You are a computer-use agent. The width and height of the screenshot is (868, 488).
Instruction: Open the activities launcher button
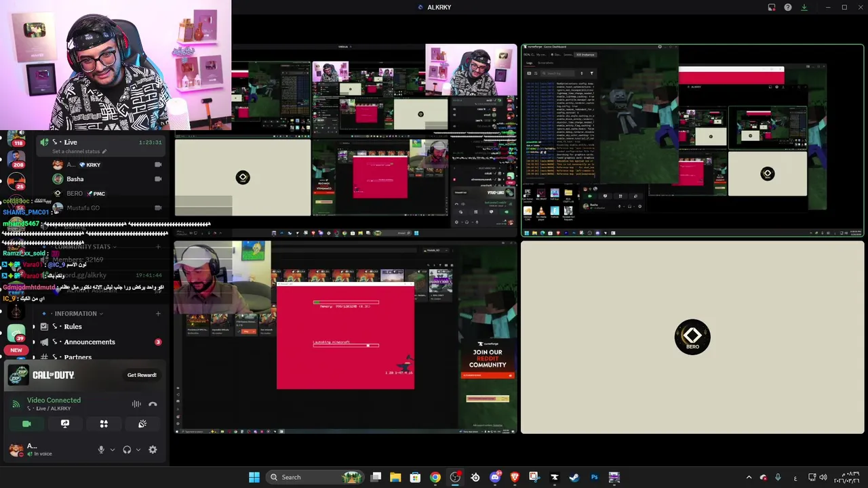point(104,424)
